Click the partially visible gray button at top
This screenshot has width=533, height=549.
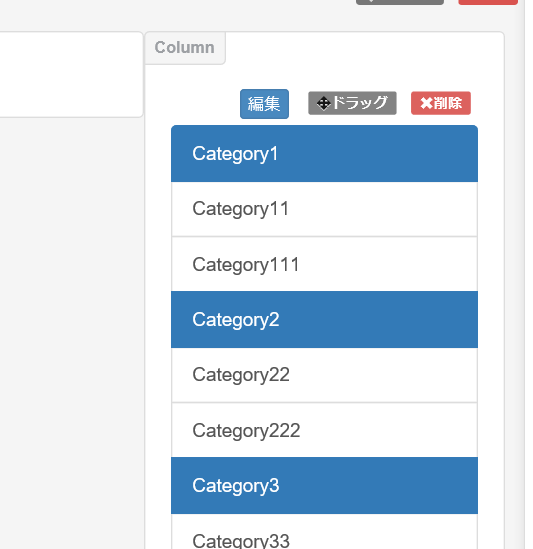(x=400, y=2)
